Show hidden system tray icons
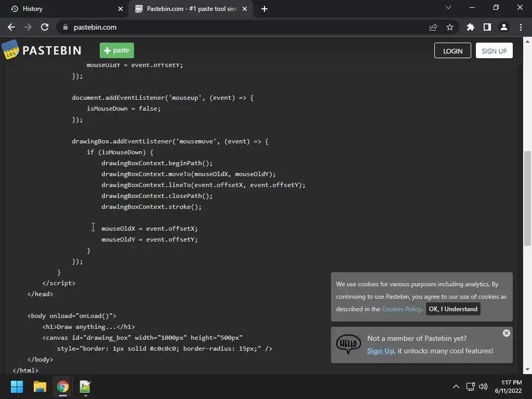The width and height of the screenshot is (532, 399). coord(456,387)
